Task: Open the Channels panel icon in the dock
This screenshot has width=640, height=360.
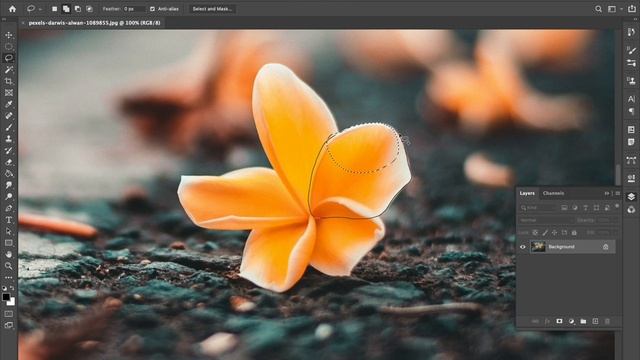Action: click(x=631, y=210)
